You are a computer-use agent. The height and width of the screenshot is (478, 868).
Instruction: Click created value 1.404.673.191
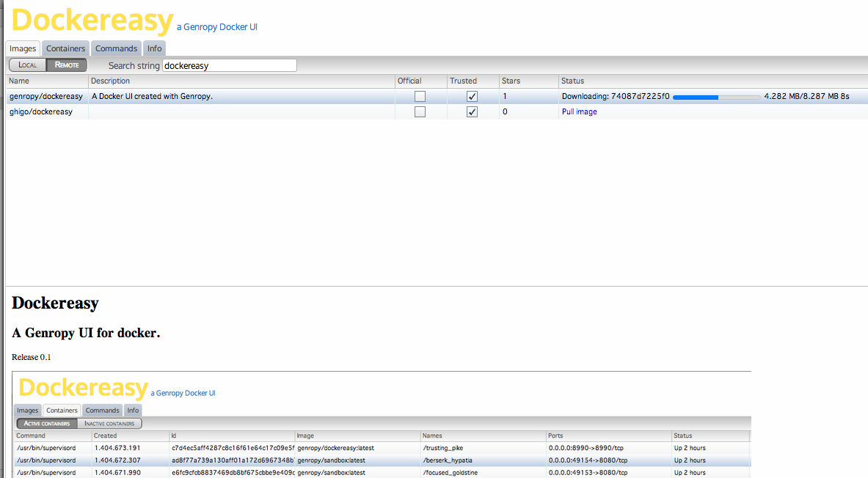(117, 448)
